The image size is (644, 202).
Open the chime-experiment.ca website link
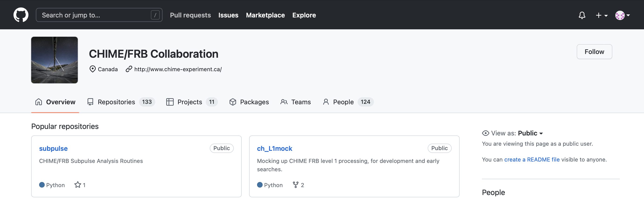(178, 69)
